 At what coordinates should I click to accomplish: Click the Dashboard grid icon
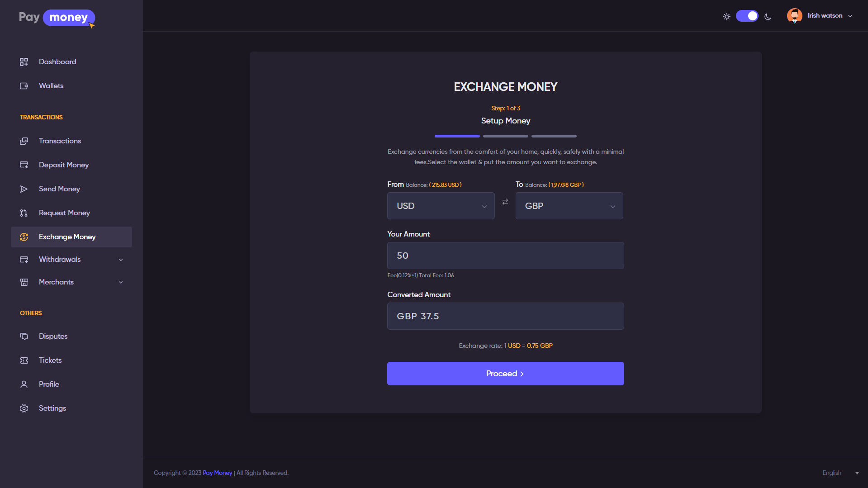click(x=24, y=62)
